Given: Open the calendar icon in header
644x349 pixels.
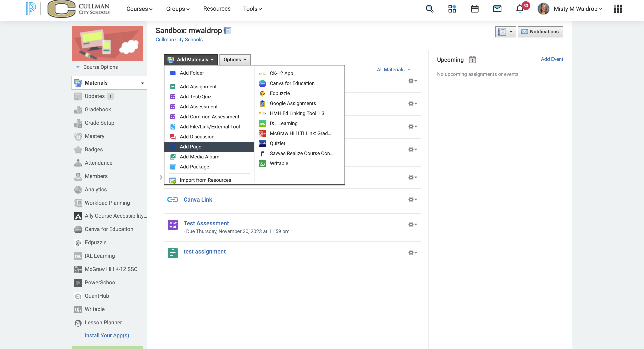Looking at the screenshot, I should (475, 9).
